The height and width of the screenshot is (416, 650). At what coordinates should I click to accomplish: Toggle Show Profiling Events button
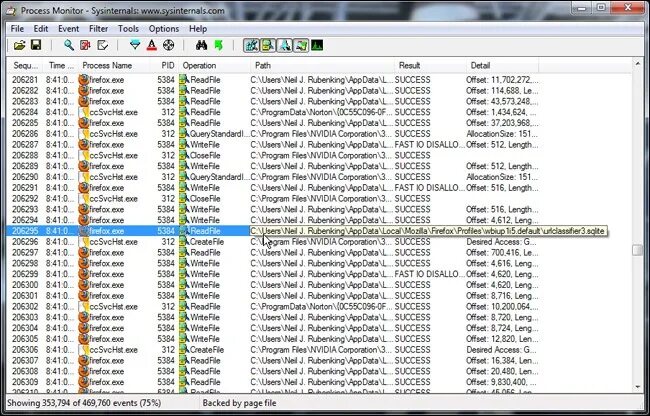317,45
